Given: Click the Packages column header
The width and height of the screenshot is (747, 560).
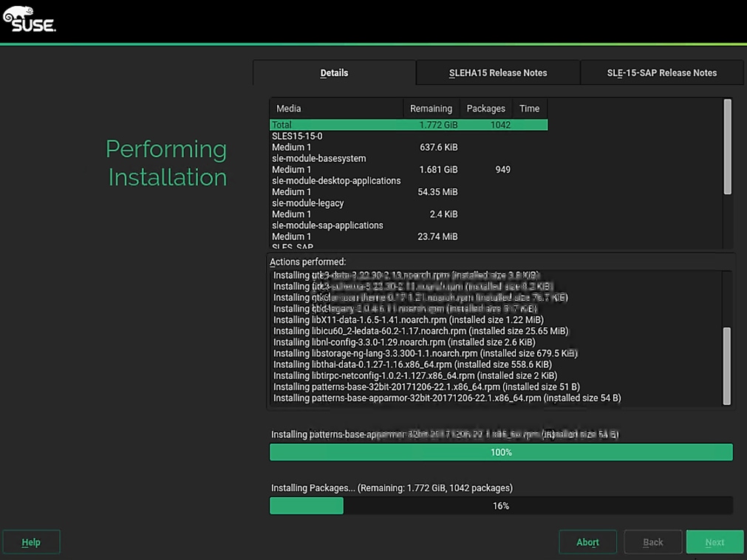Looking at the screenshot, I should tap(485, 109).
